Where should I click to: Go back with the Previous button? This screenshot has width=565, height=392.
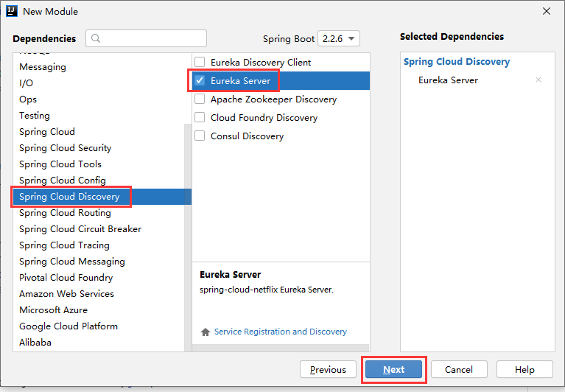pyautogui.click(x=328, y=369)
